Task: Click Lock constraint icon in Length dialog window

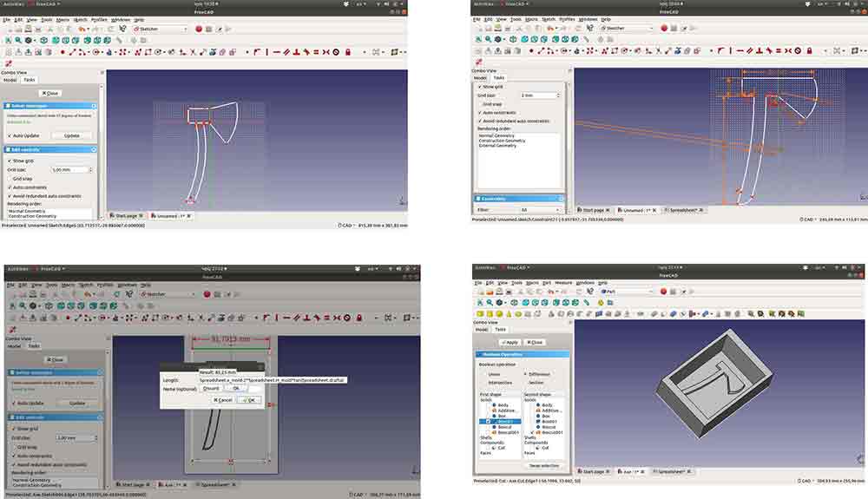Action: coord(359,318)
